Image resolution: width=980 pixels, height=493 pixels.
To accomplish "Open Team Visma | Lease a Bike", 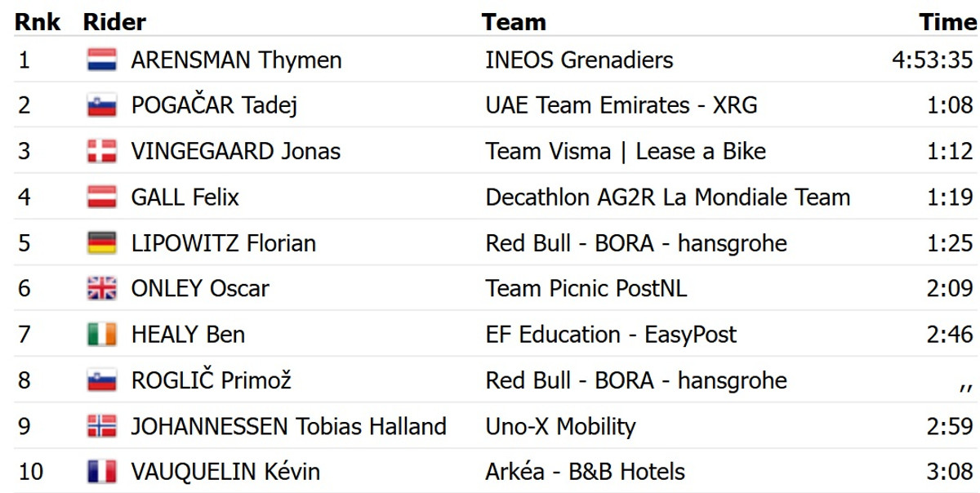I will [625, 152].
